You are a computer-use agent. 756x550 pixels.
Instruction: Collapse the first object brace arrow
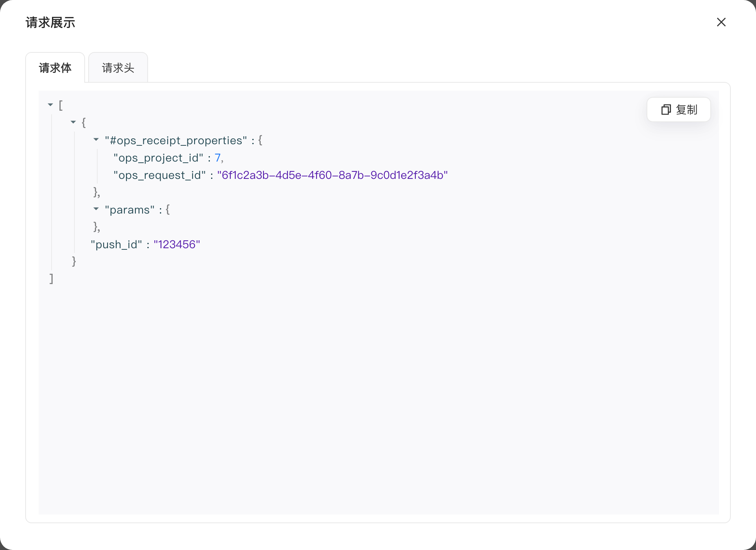(73, 122)
